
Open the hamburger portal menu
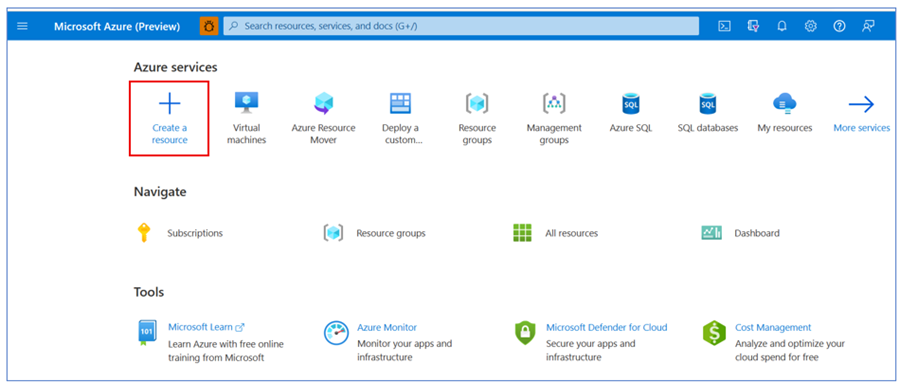22,26
